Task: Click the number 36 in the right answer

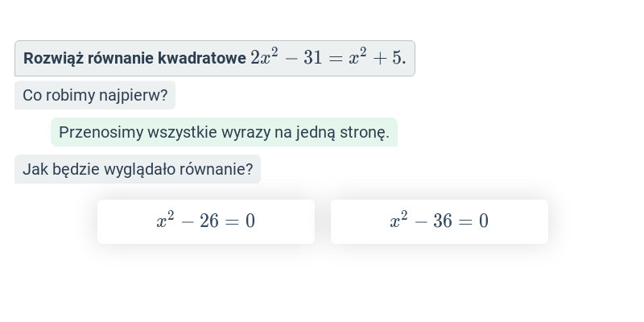Action: [442, 221]
